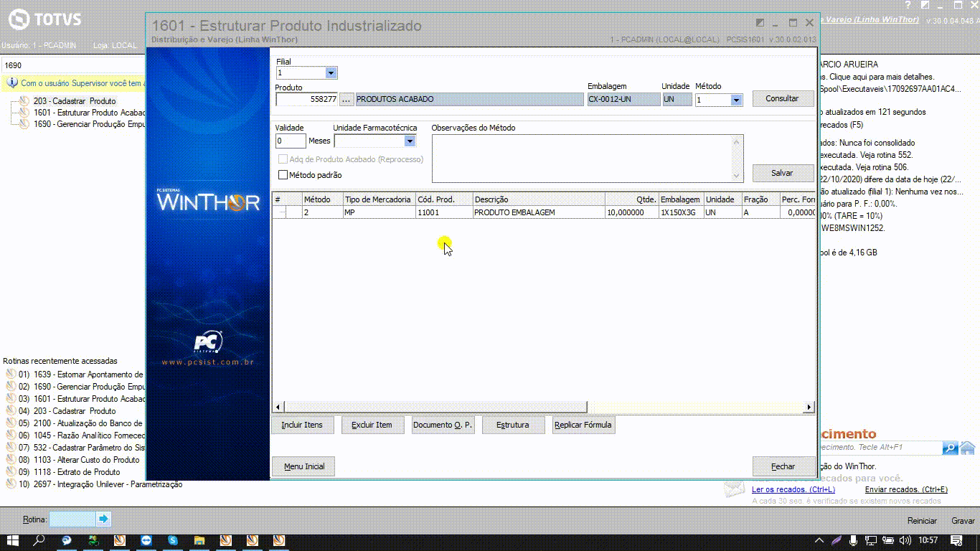Click Ler os recados link
The image size is (980, 551).
click(793, 489)
